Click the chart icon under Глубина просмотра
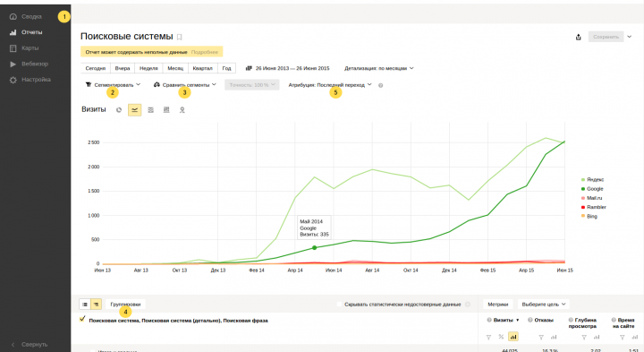This screenshot has height=352, width=644. 597,337
